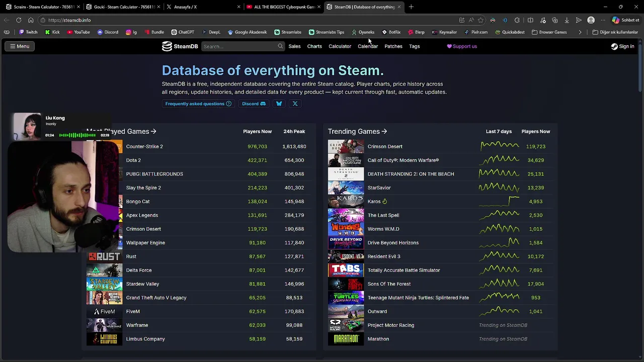Click the site info lock icon
Image resolution: width=644 pixels, height=362 pixels.
click(43, 20)
